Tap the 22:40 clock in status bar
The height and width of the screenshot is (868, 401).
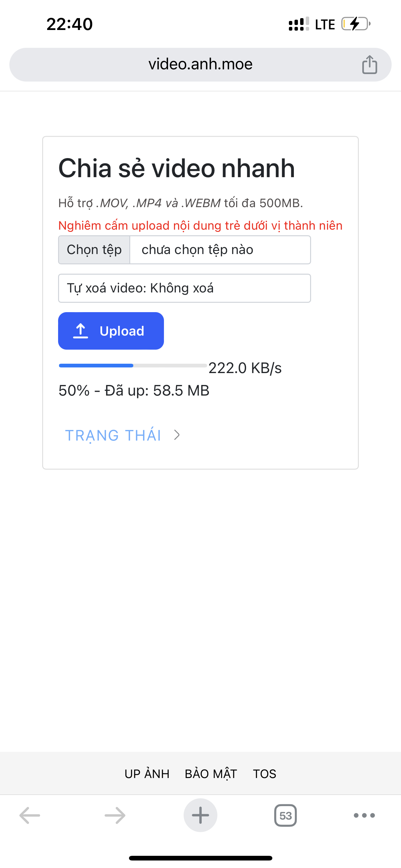click(x=70, y=24)
